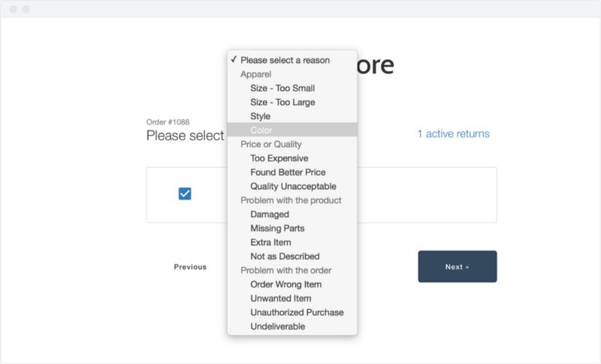Click the Next button

[457, 266]
